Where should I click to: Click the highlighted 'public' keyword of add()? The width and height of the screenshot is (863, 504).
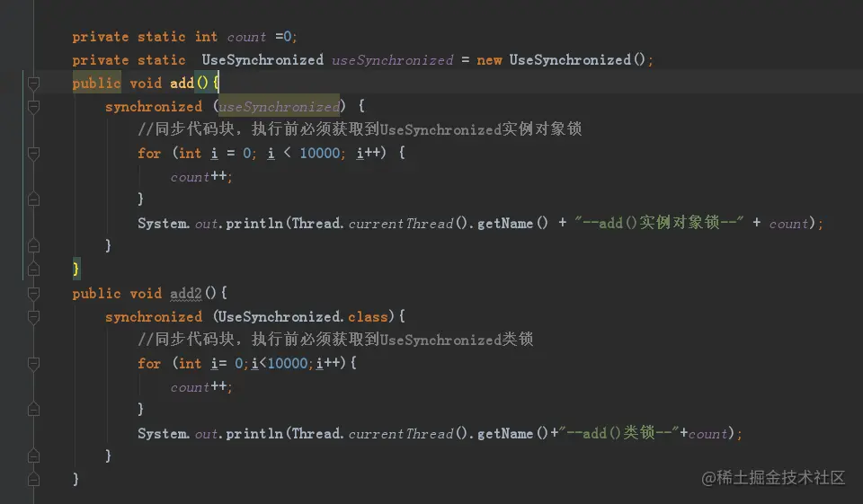click(96, 83)
